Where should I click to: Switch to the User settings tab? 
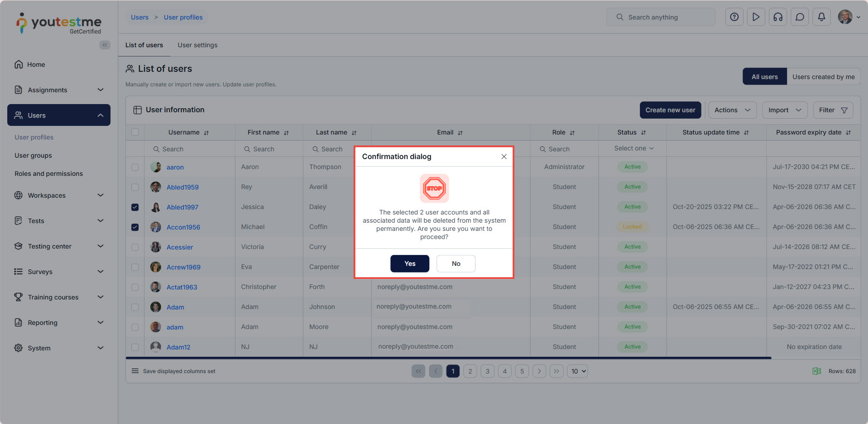click(197, 45)
